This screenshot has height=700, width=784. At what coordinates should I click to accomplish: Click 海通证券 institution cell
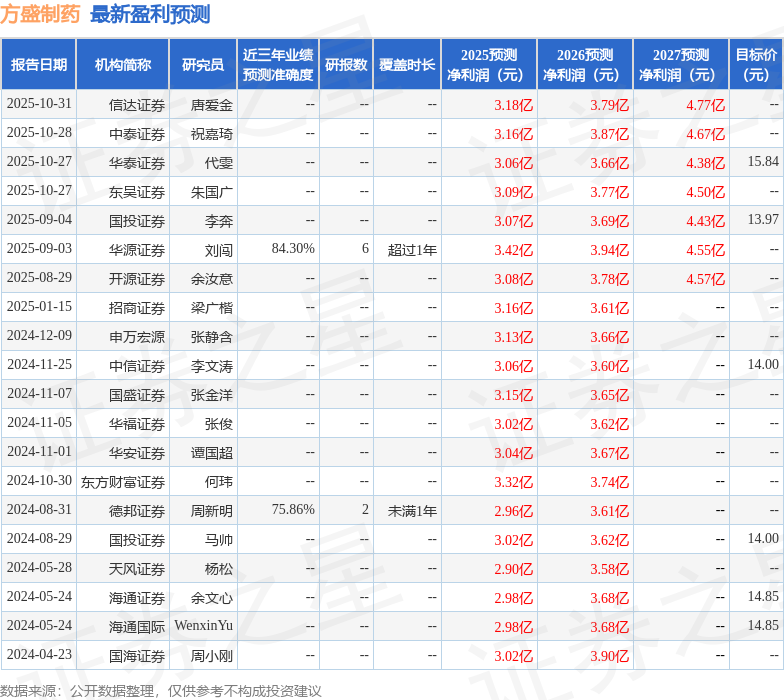[x=137, y=598]
